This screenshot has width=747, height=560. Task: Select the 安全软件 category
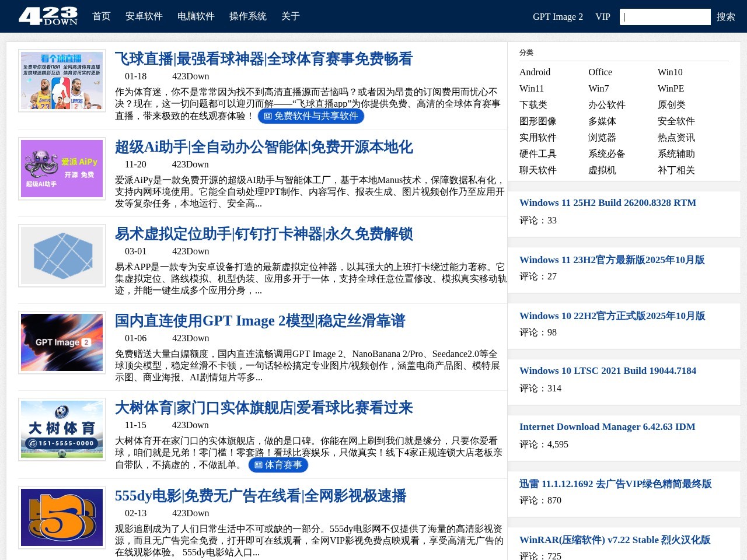click(x=676, y=121)
